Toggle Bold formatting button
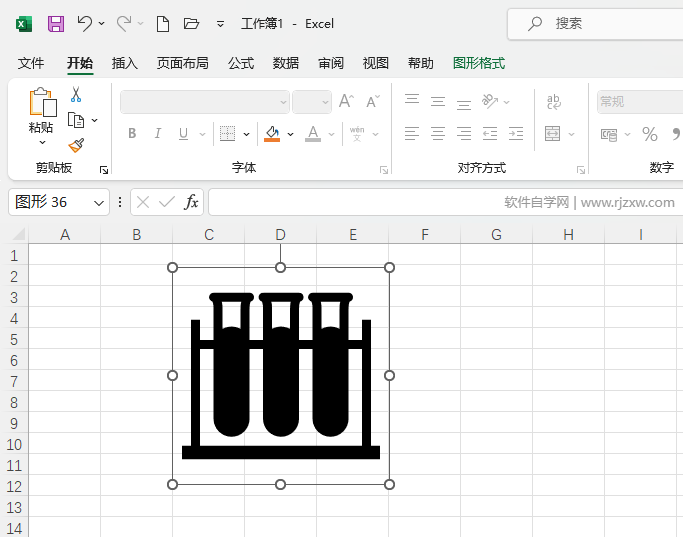The image size is (683, 537). point(132,134)
